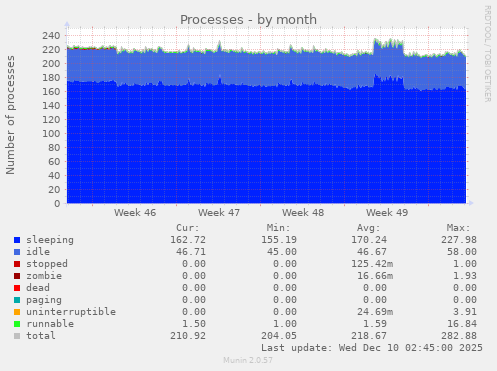Click the idle average value 46.67

pos(372,252)
